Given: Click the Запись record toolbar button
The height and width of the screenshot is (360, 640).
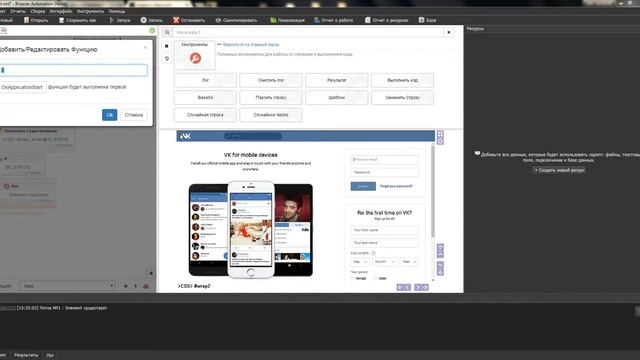Looking at the screenshot, I should [x=151, y=20].
